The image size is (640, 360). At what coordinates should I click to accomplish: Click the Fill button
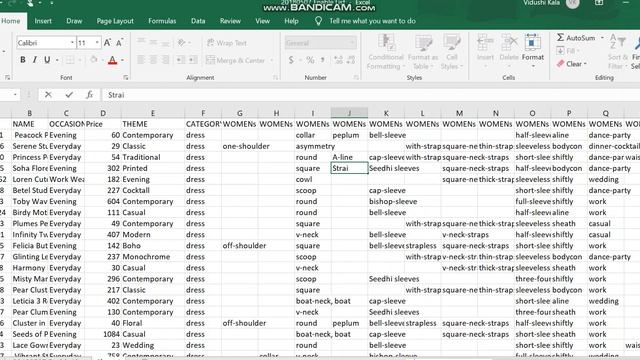click(x=567, y=51)
